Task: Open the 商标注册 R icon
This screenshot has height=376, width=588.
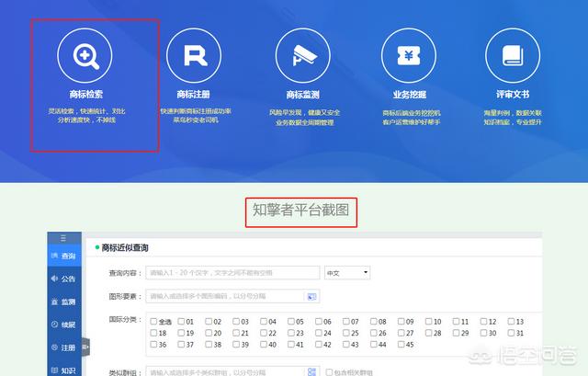Action: pos(194,55)
